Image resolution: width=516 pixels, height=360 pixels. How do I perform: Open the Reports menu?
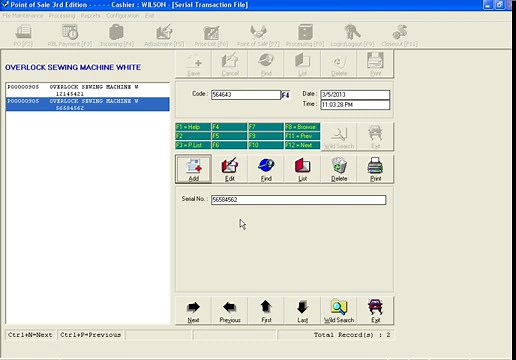click(90, 16)
